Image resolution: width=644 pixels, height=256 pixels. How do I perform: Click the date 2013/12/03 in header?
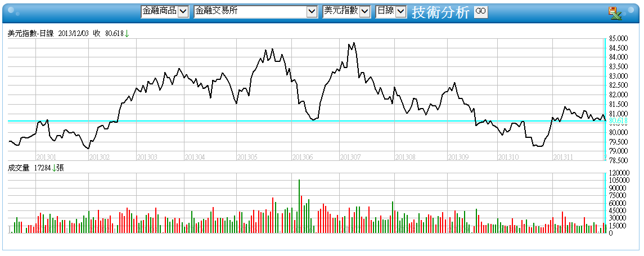pos(74,34)
